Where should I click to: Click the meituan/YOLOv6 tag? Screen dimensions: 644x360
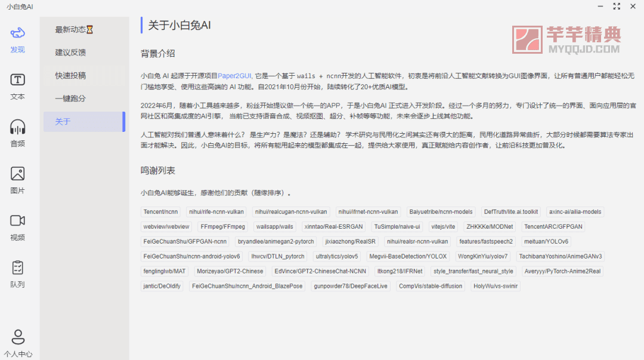tap(546, 242)
